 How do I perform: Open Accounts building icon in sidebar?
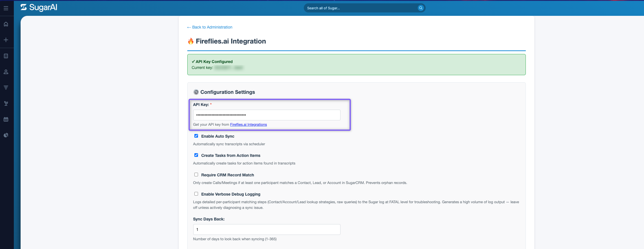(x=6, y=56)
